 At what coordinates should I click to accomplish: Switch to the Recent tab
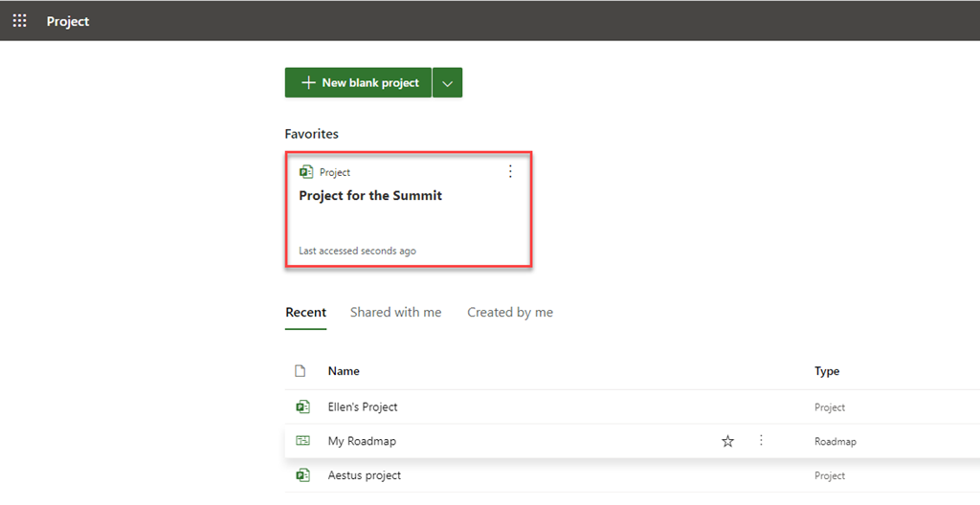[x=305, y=313]
